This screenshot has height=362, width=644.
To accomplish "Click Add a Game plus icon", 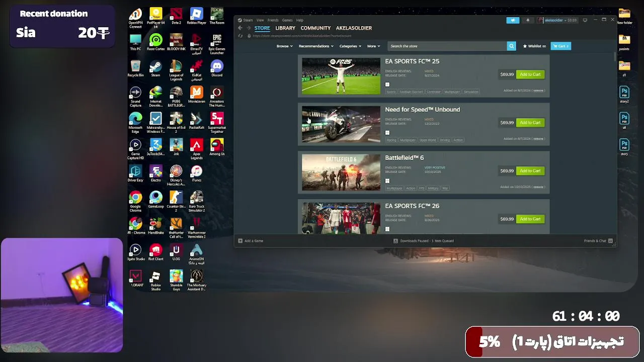I will tap(240, 241).
